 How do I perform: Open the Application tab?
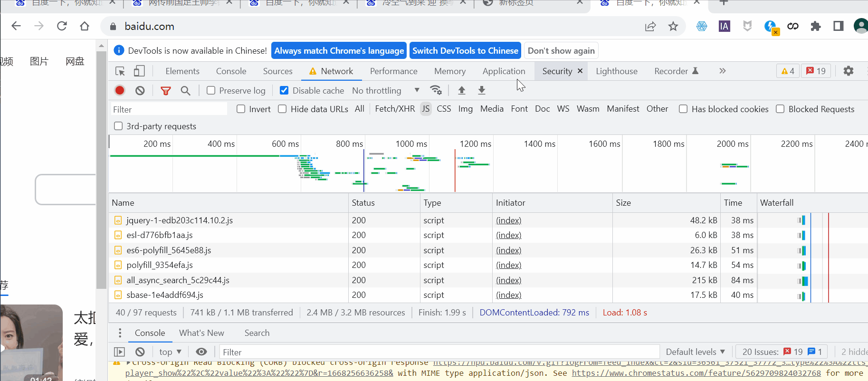pos(504,71)
